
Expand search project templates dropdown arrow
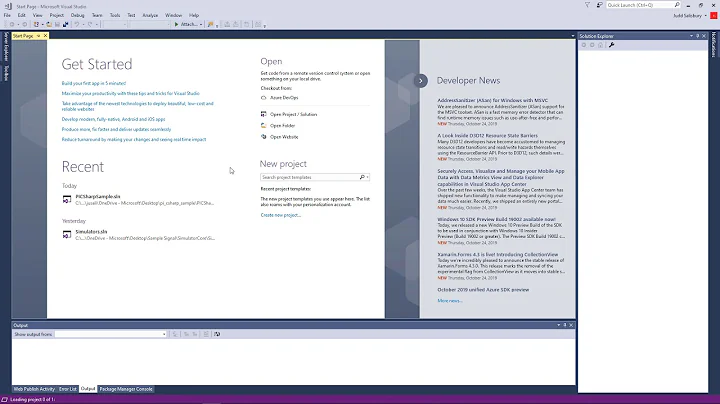pos(367,177)
